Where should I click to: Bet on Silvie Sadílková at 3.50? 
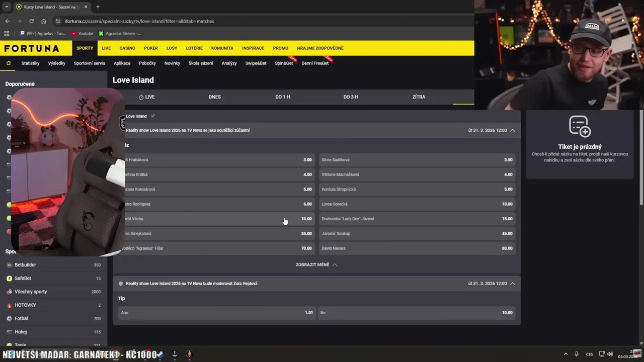[x=417, y=160]
